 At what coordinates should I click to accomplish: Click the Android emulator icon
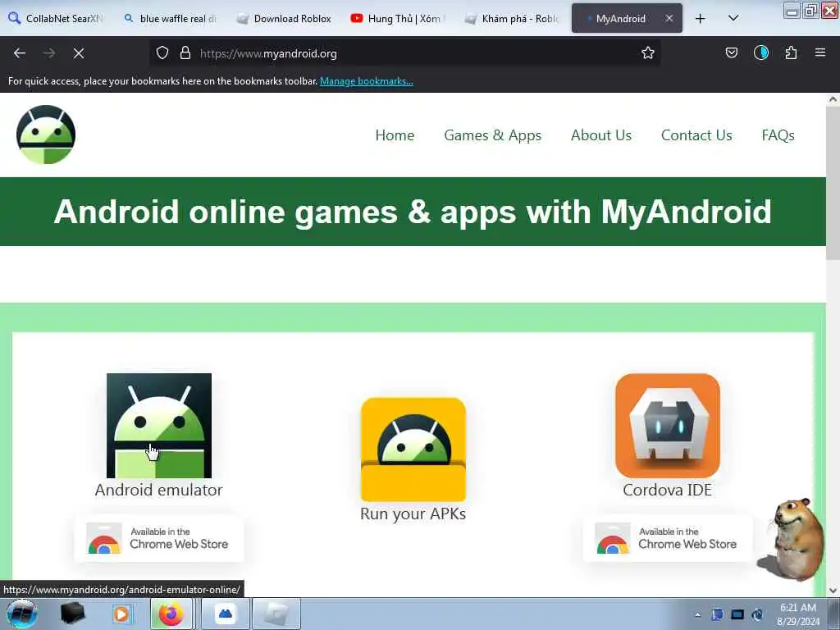[x=159, y=426]
